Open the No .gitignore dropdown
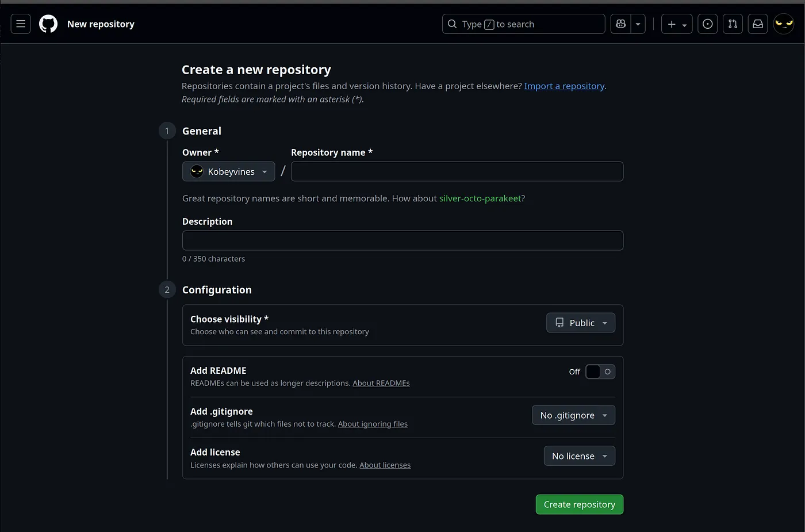 coord(573,415)
